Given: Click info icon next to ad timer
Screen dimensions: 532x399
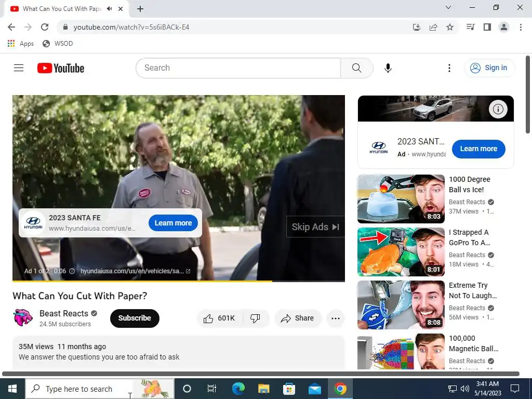Looking at the screenshot, I should click(72, 271).
